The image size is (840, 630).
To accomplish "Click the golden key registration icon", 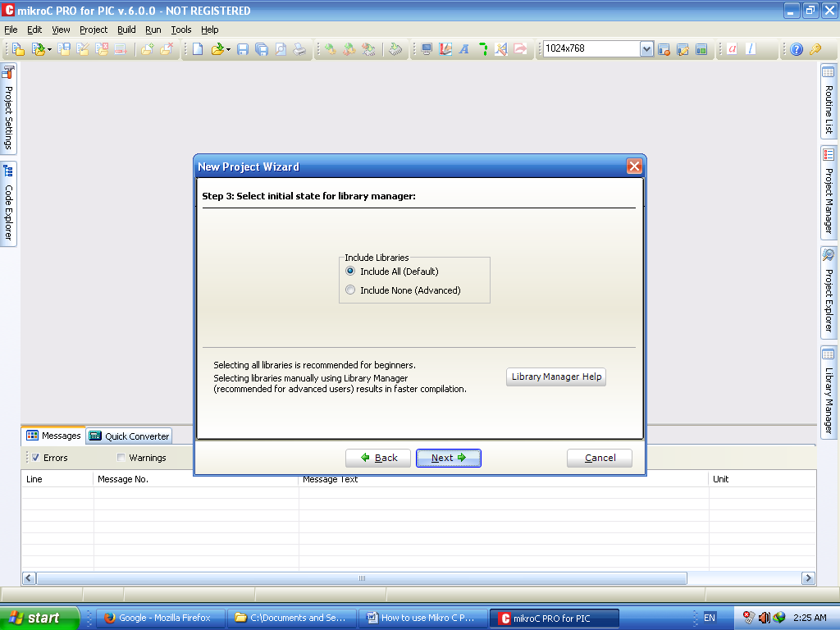I will pyautogui.click(x=815, y=49).
